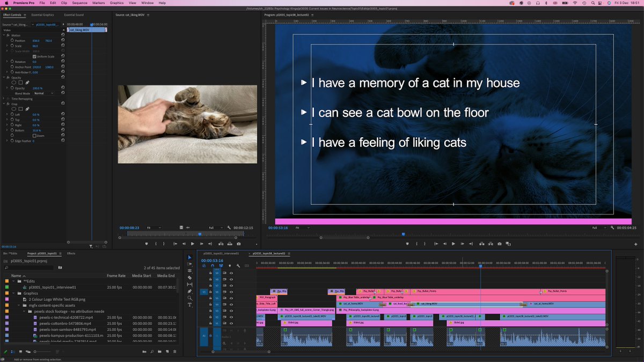Export frame camera icon in Program monitor

(x=500, y=243)
